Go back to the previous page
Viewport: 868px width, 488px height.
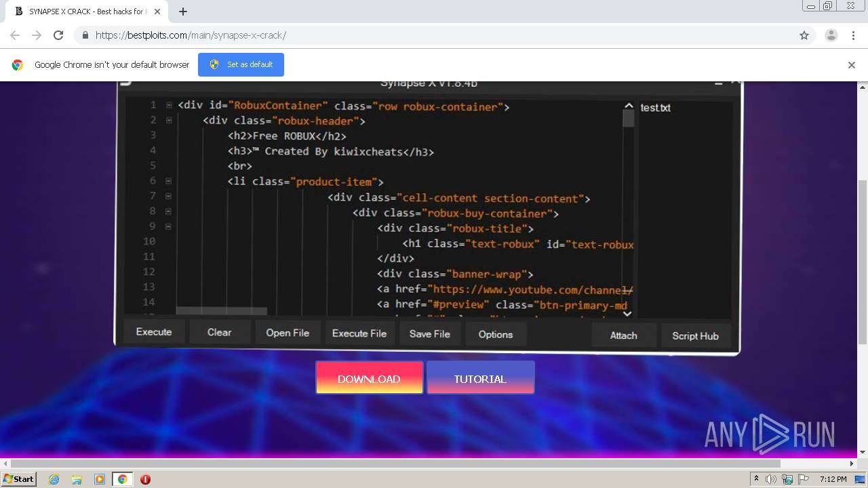(15, 35)
